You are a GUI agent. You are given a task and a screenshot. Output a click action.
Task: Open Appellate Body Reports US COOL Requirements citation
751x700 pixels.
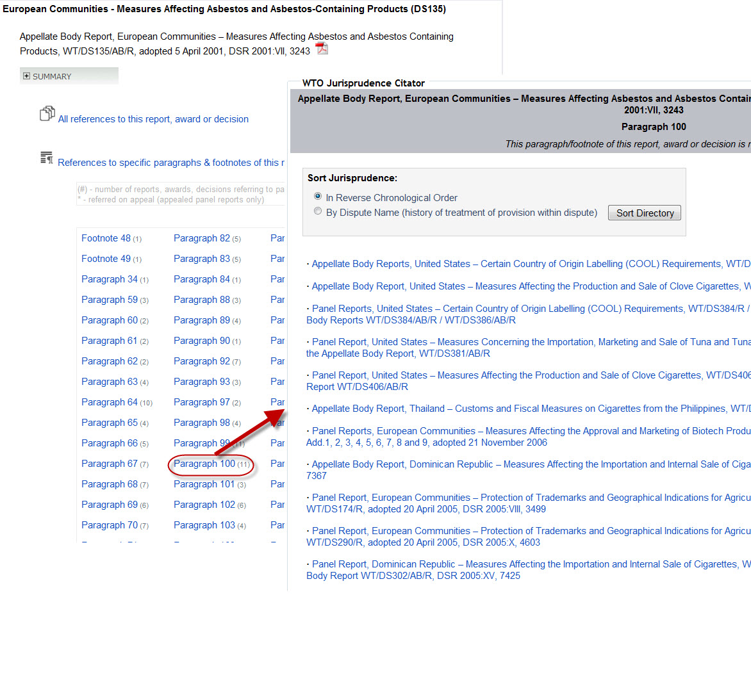pyautogui.click(x=531, y=265)
